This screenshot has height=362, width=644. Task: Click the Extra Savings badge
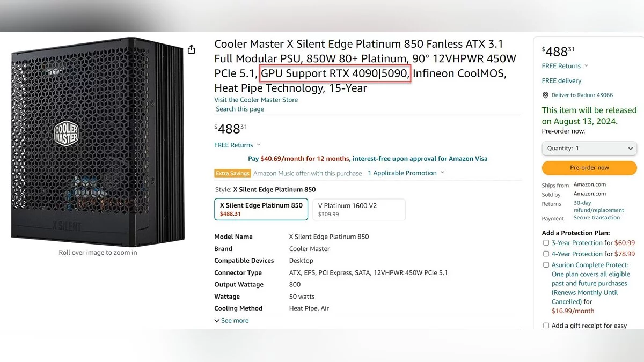click(x=232, y=173)
